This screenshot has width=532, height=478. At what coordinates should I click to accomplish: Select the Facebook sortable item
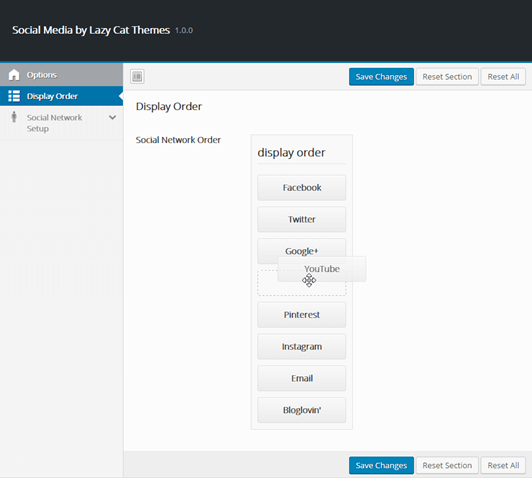tap(302, 188)
